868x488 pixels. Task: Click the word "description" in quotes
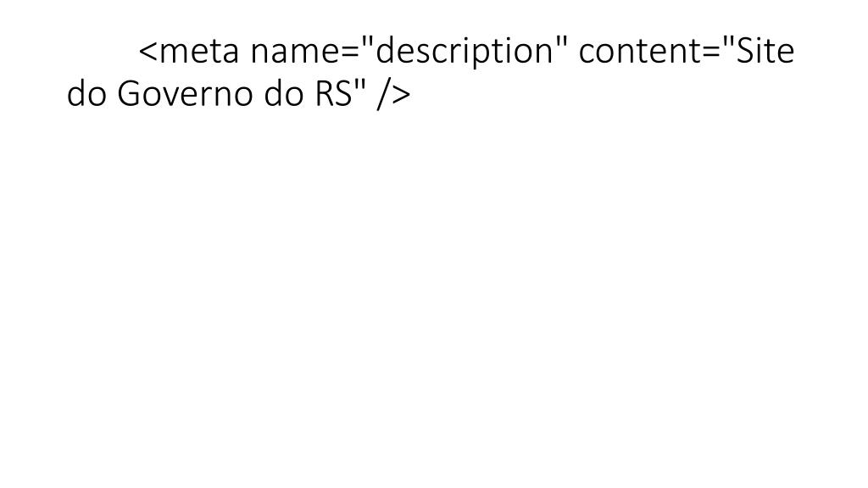tap(465, 52)
